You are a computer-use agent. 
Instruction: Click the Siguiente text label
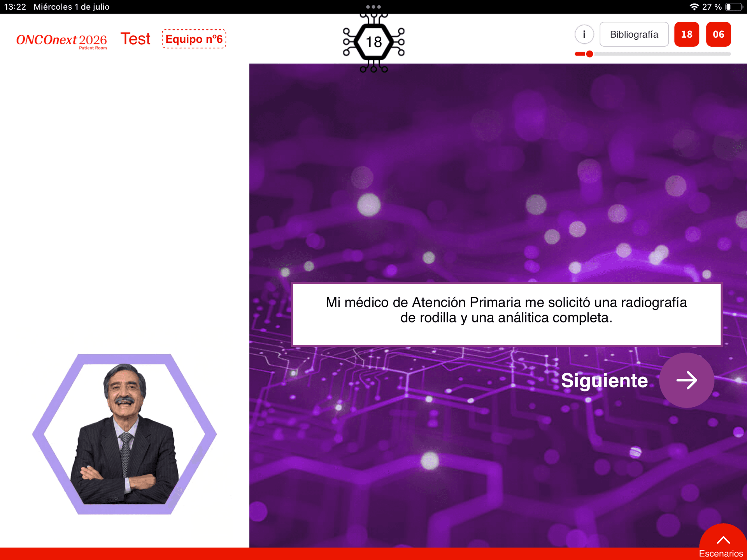[x=604, y=380]
